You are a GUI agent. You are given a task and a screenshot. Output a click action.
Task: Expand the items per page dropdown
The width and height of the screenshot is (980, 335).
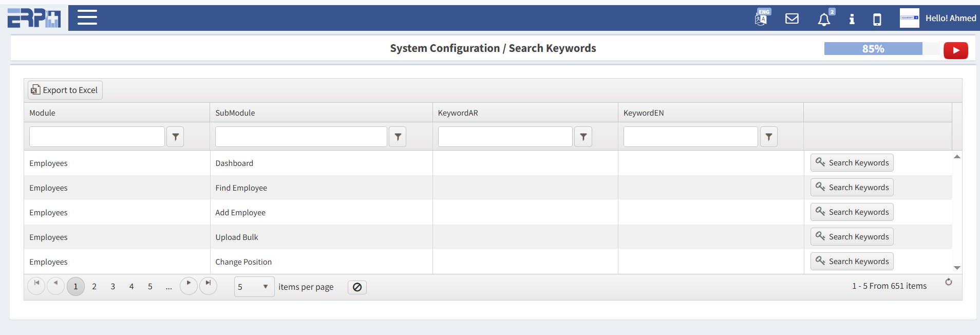(x=265, y=287)
